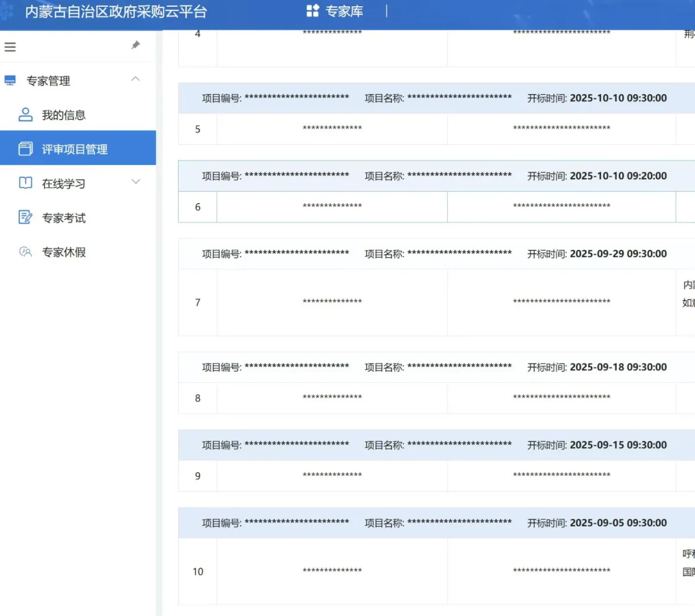
Task: Click 项目编号 label above row 6
Action: 222,176
